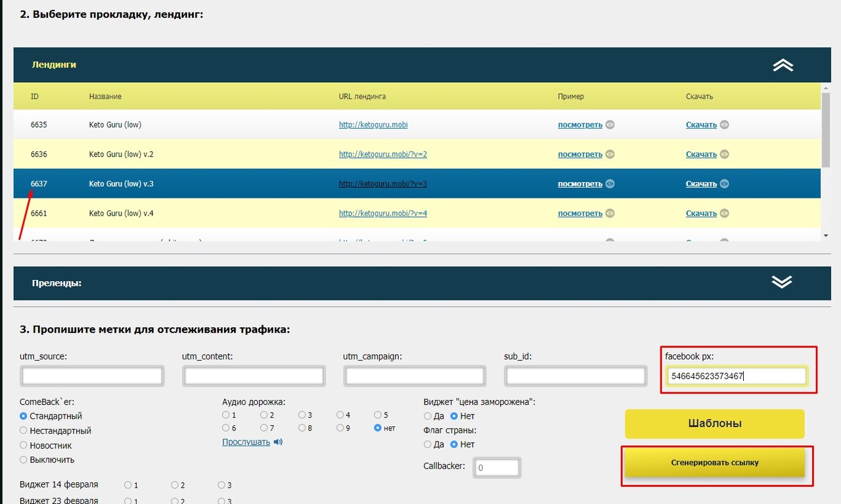Click the icon beside Скачать in row 6636
The width and height of the screenshot is (841, 504).
click(724, 154)
